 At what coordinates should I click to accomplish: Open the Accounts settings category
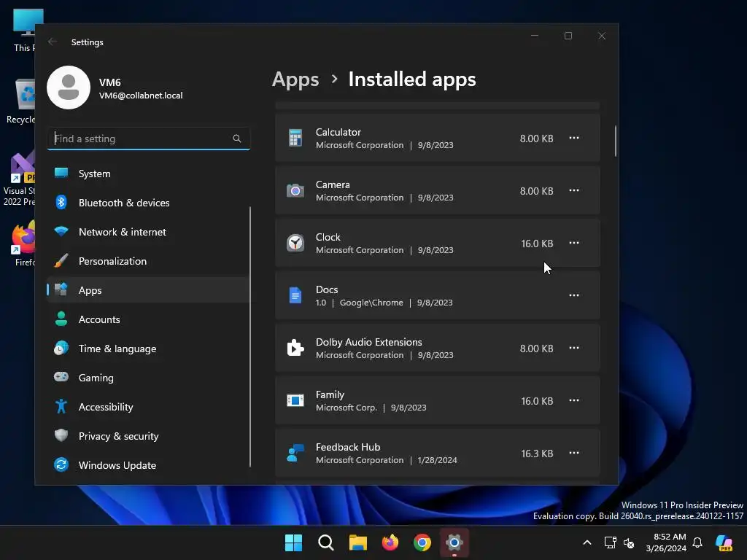point(148,319)
